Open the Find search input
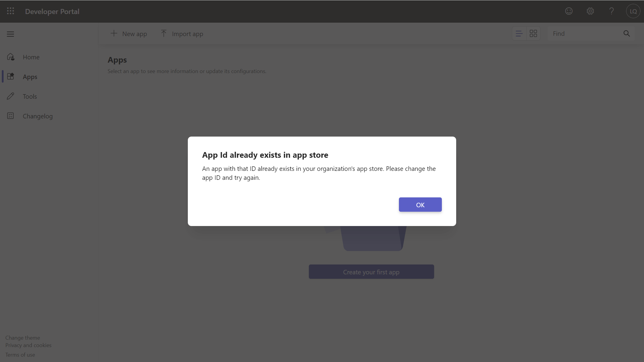Image resolution: width=644 pixels, height=362 pixels. [x=591, y=33]
